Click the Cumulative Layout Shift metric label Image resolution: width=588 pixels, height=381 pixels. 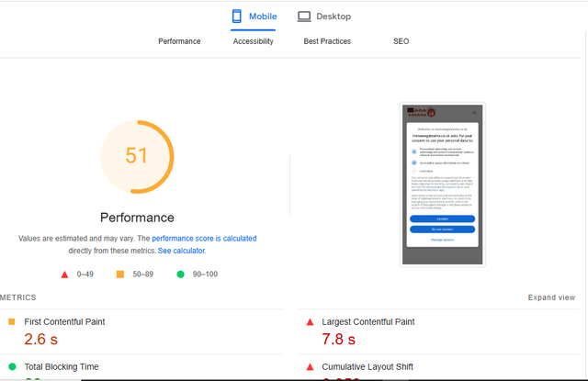click(x=367, y=366)
